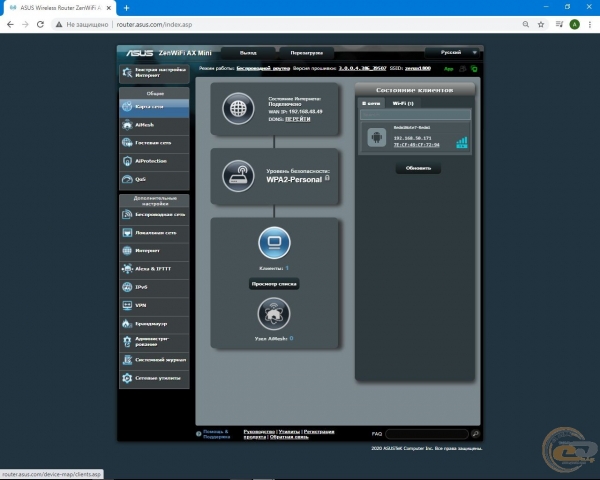Click the not-secure warning icon
Screen dimensions: 600x480
click(59, 24)
